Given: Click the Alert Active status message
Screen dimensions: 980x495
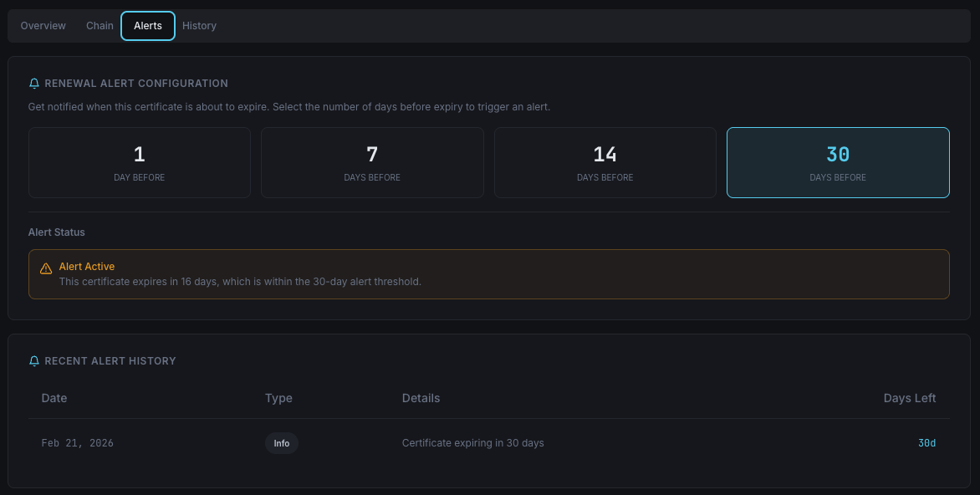Looking at the screenshot, I should [87, 266].
